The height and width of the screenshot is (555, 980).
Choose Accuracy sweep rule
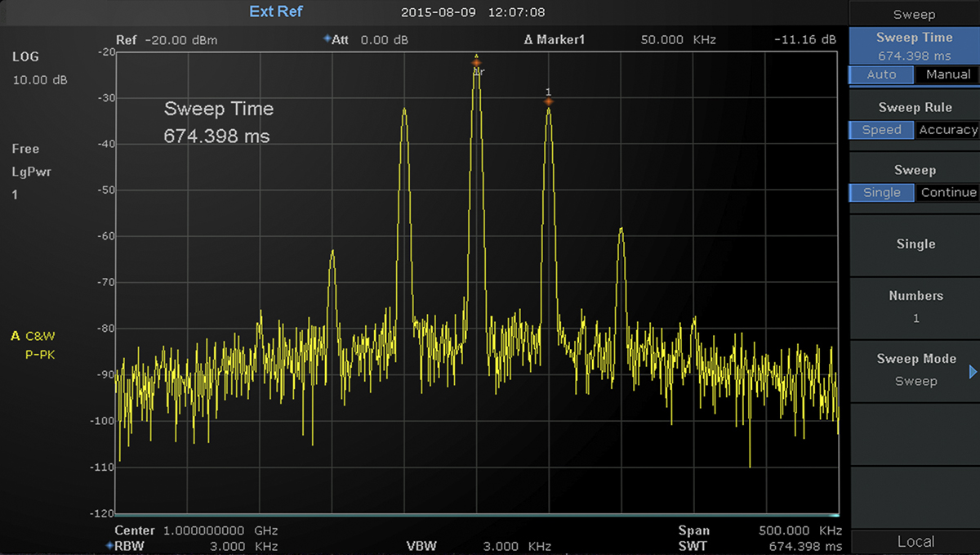tap(947, 130)
